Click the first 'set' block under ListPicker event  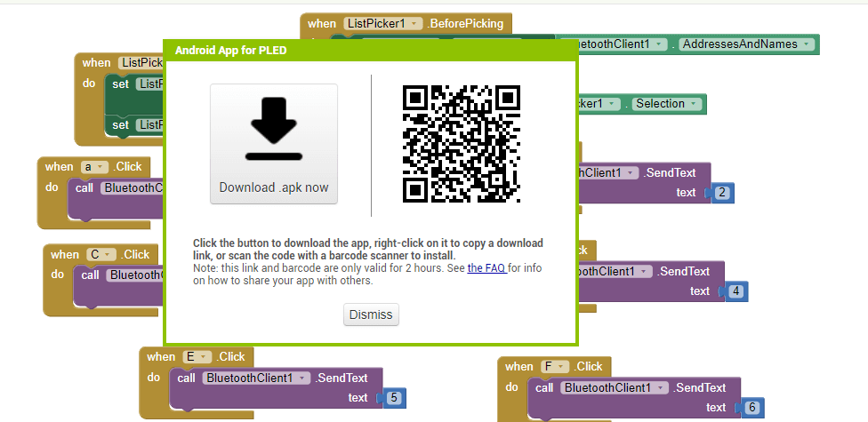click(120, 84)
